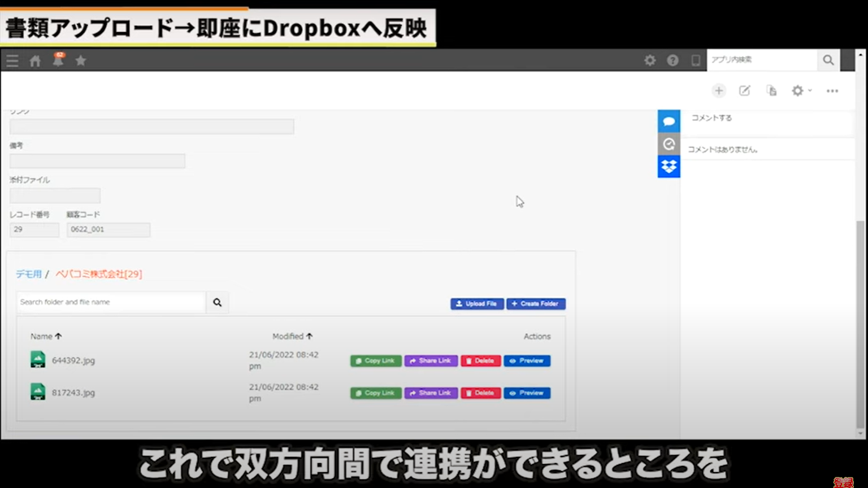This screenshot has height=488, width=868.
Task: Open the file name 817243.jpg
Action: (x=73, y=393)
